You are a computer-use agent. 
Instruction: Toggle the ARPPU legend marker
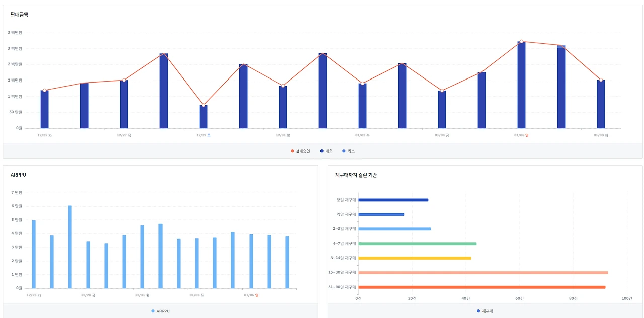pos(160,311)
